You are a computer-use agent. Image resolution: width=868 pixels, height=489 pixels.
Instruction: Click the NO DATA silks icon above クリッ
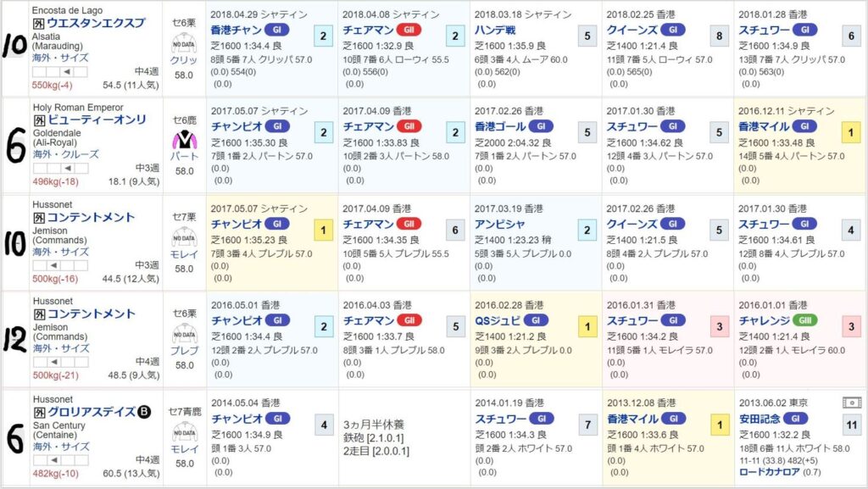pyautogui.click(x=184, y=42)
